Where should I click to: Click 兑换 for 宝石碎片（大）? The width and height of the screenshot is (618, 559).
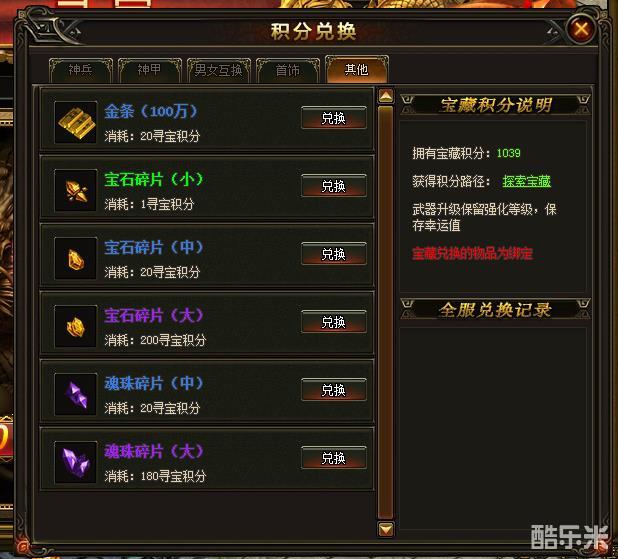tap(334, 322)
